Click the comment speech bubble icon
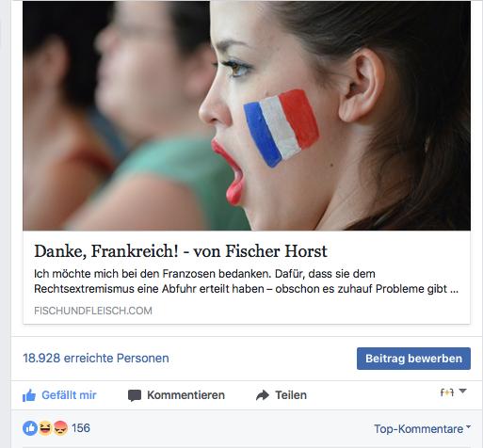This screenshot has height=448, width=483. 135,395
